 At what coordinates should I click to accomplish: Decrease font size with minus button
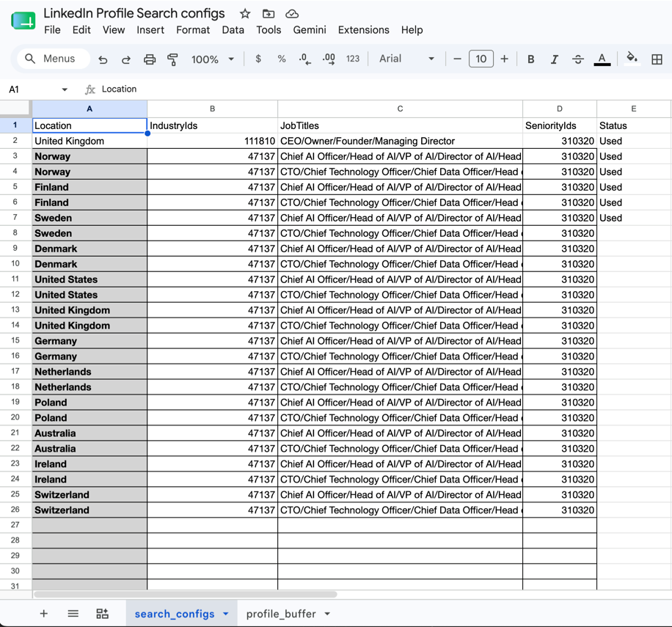tap(457, 59)
